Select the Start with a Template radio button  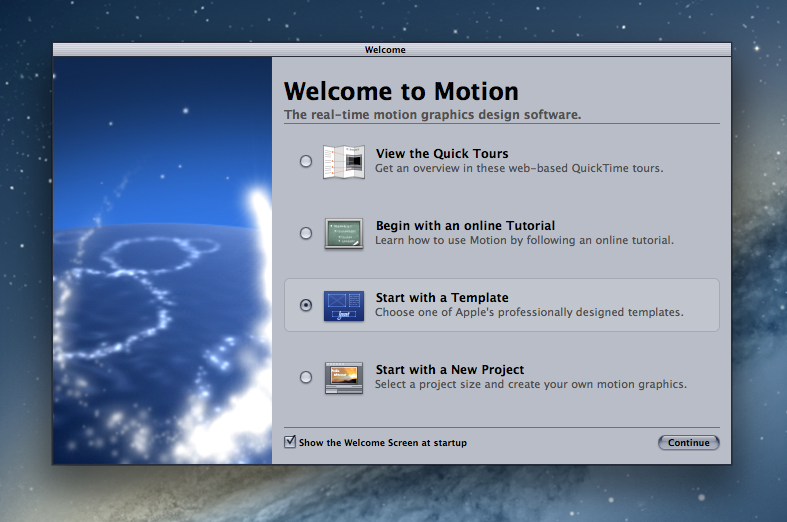[x=306, y=305]
